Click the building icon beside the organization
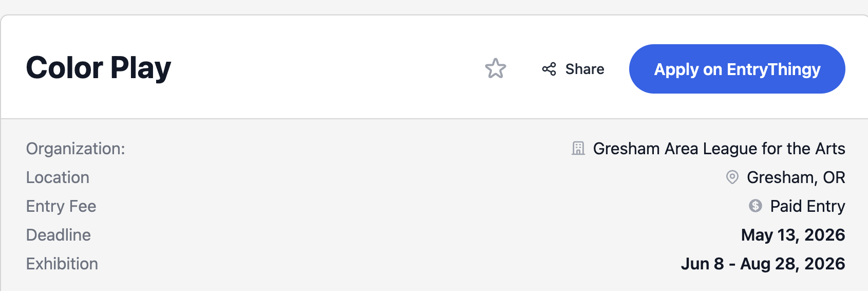Screen dimensions: 868x291 [x=578, y=149]
